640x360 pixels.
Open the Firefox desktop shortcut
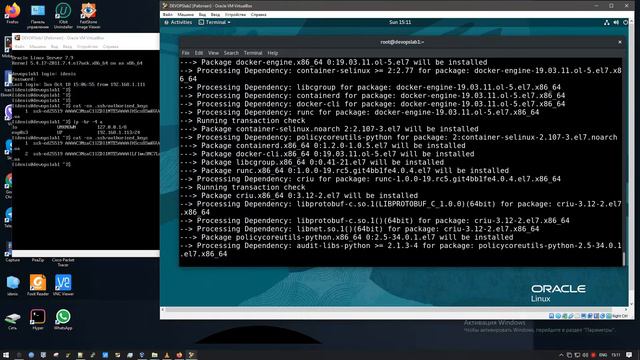13,14
